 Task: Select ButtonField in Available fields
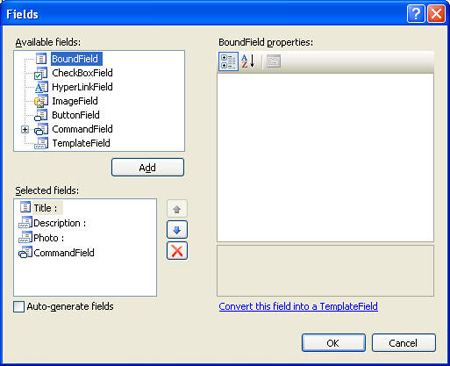pos(75,115)
